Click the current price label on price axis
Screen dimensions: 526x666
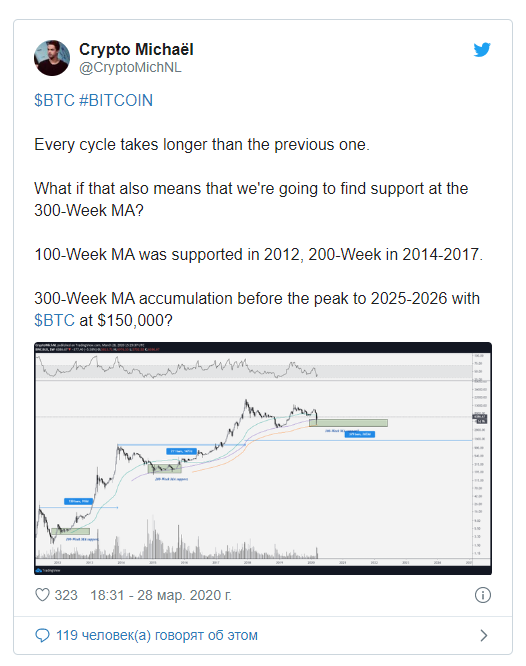pyautogui.click(x=480, y=419)
